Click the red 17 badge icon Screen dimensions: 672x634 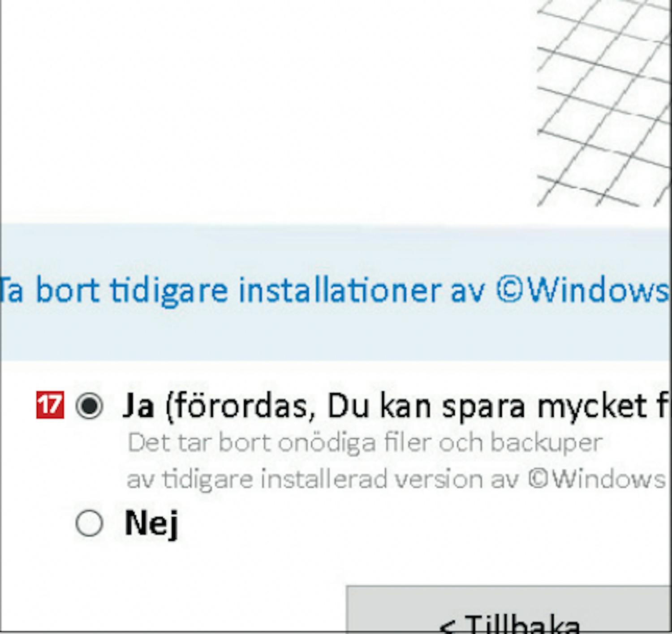click(x=50, y=405)
